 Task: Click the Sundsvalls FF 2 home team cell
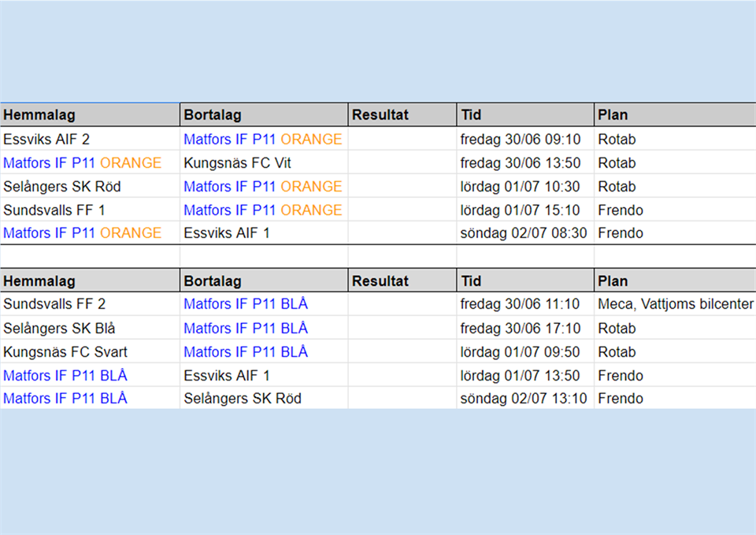click(x=54, y=304)
